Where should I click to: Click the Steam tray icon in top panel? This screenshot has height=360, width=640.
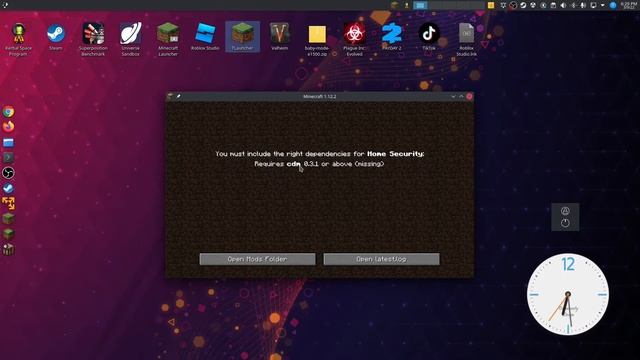pos(523,5)
